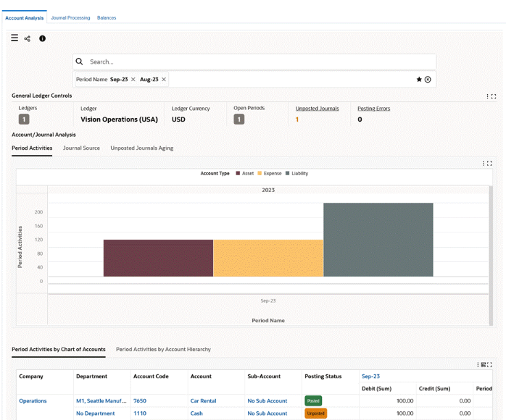Remove the Aug-23 period filter chip
This screenshot has height=420, width=506.
164,80
